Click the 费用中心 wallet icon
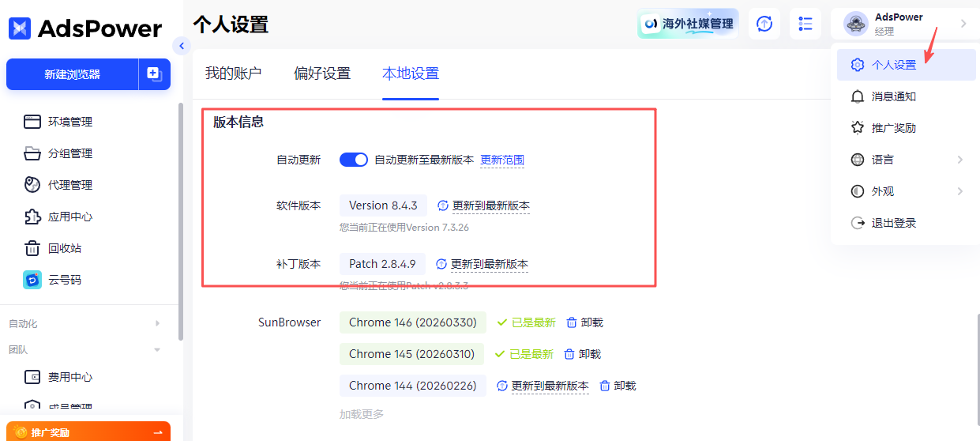 32,377
